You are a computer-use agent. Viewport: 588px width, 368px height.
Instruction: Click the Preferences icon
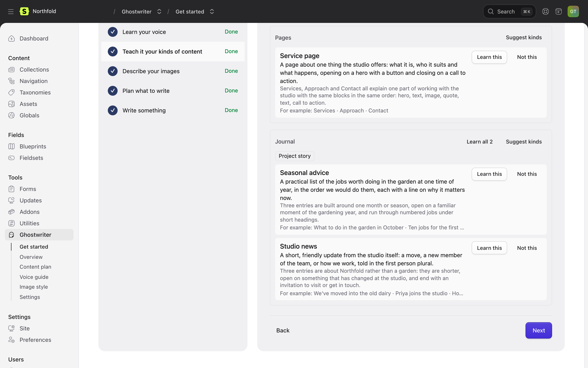pyautogui.click(x=11, y=340)
